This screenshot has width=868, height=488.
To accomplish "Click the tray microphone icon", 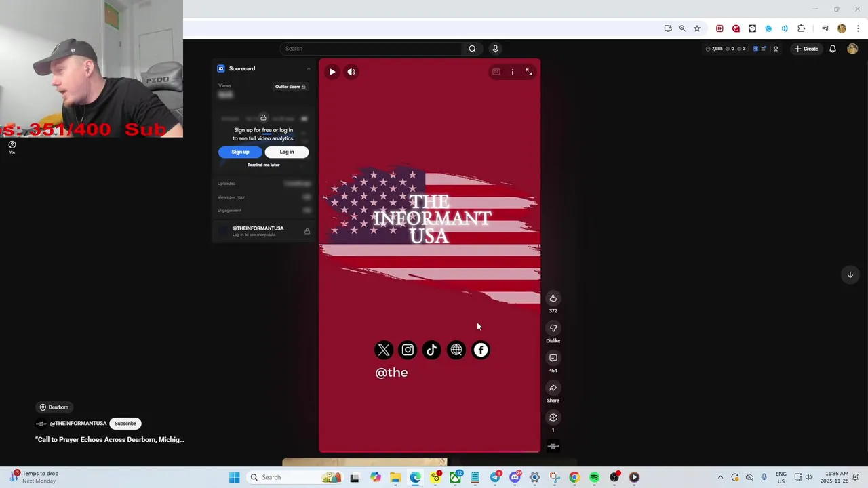I will (764, 477).
